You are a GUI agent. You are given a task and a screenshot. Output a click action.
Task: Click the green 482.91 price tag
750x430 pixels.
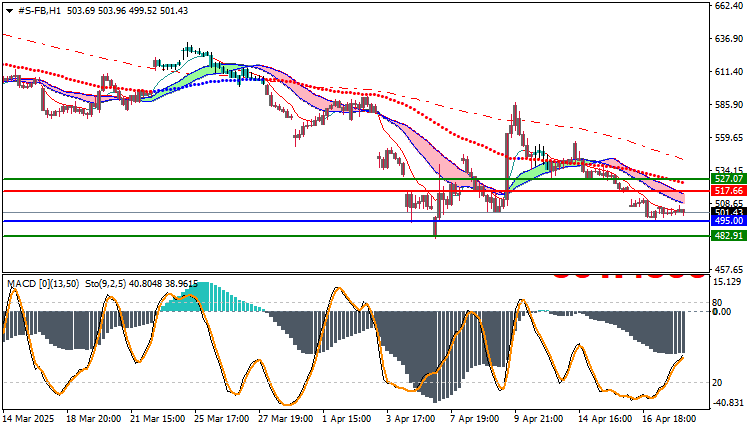(x=728, y=236)
